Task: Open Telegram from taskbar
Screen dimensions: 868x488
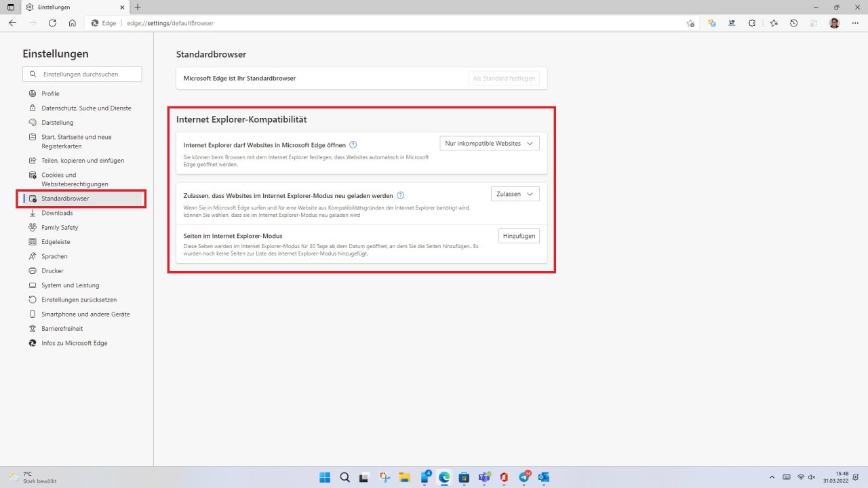Action: (x=524, y=477)
